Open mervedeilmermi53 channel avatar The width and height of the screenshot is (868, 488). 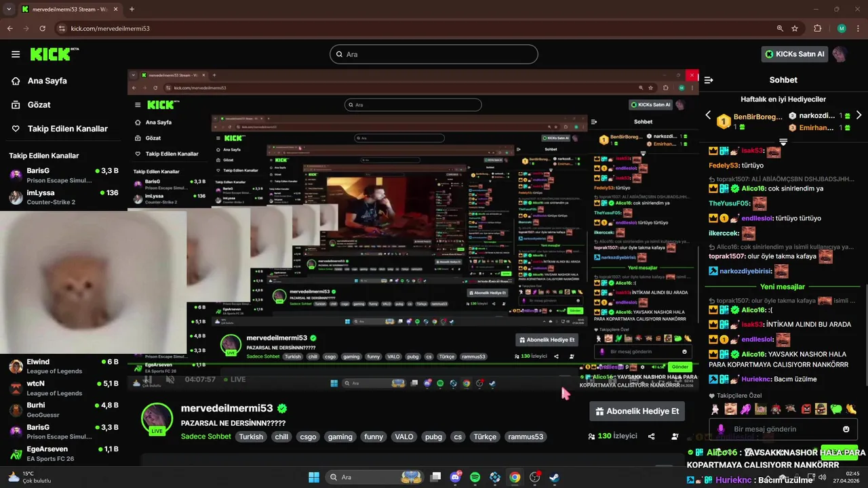tap(157, 418)
